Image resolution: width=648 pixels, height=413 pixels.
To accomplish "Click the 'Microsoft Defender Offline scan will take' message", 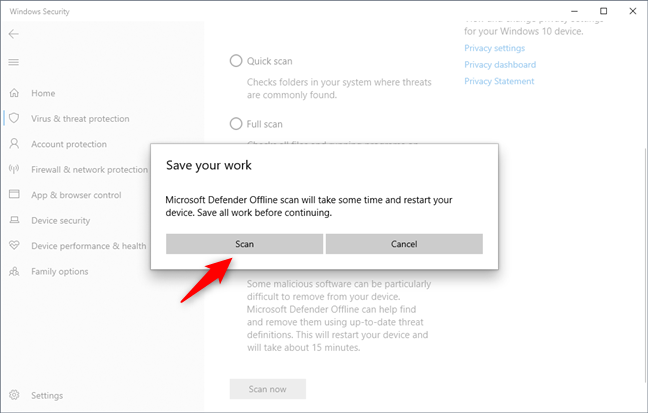I will (x=309, y=206).
